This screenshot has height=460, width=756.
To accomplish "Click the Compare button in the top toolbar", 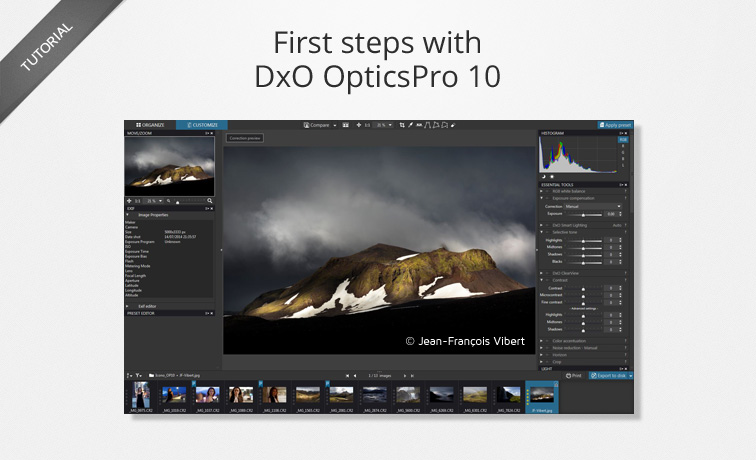I will 316,125.
